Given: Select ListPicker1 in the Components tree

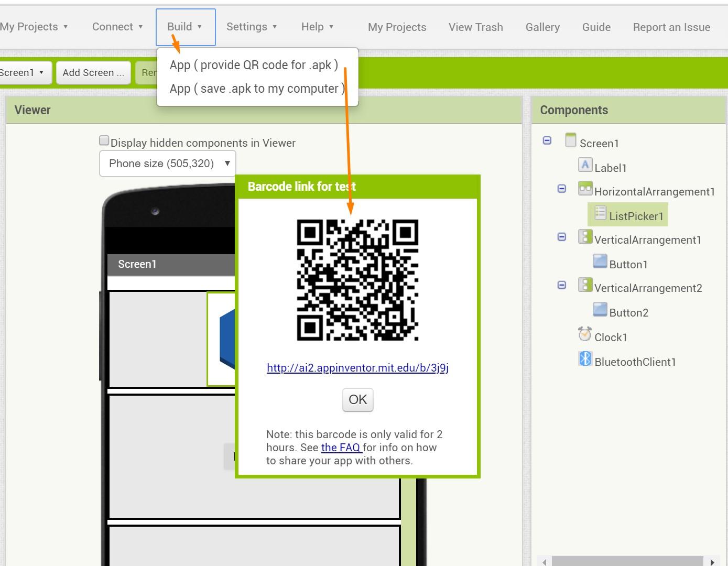Looking at the screenshot, I should pos(636,216).
